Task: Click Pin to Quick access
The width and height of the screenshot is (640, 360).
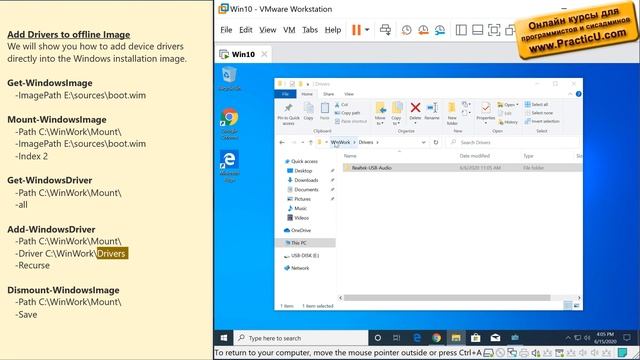Action: pyautogui.click(x=288, y=113)
